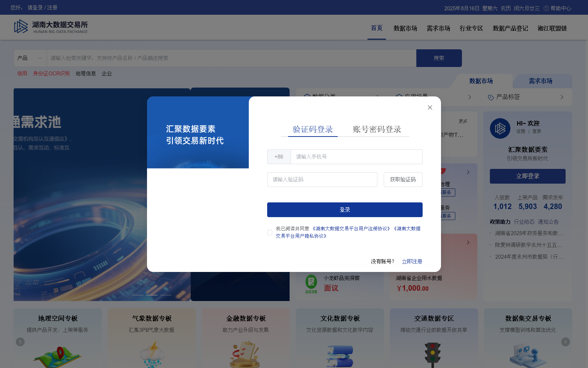Open the 需求市场 top navigation item
This screenshot has height=368, width=588.
tap(438, 28)
